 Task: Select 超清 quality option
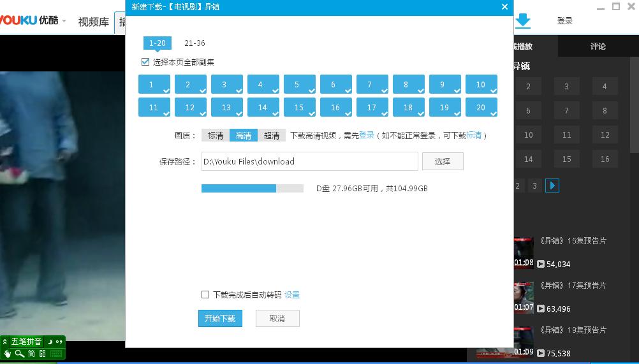pyautogui.click(x=272, y=136)
